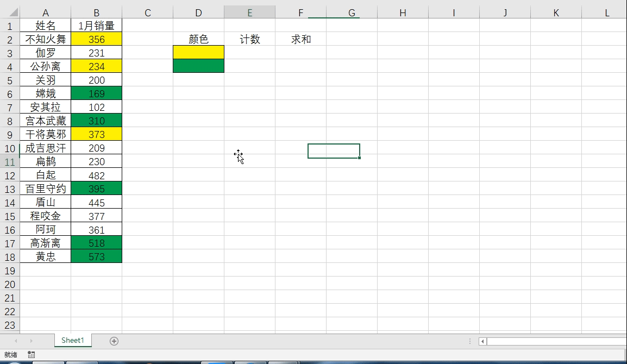Select column A header
Image resolution: width=627 pixels, height=364 pixels.
(45, 12)
